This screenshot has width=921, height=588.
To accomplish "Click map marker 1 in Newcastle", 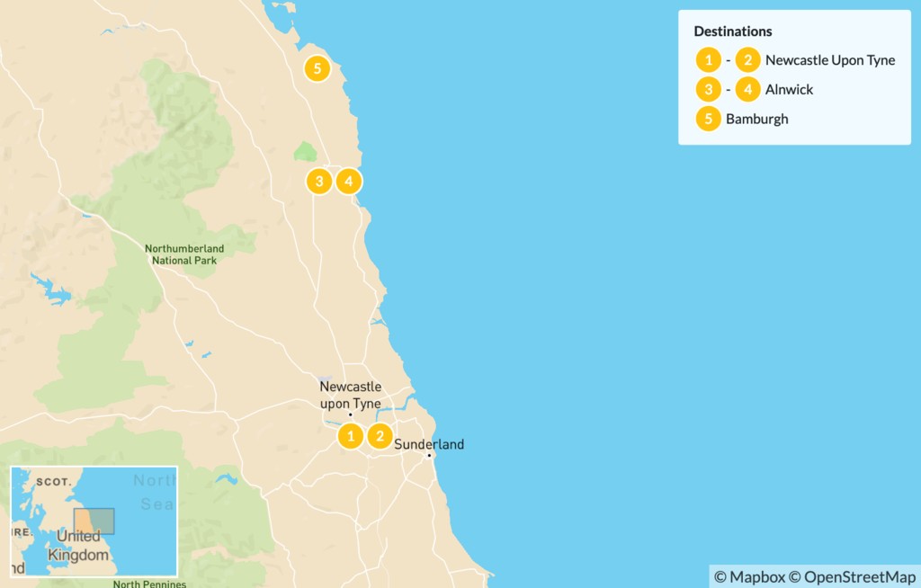I will 351,436.
